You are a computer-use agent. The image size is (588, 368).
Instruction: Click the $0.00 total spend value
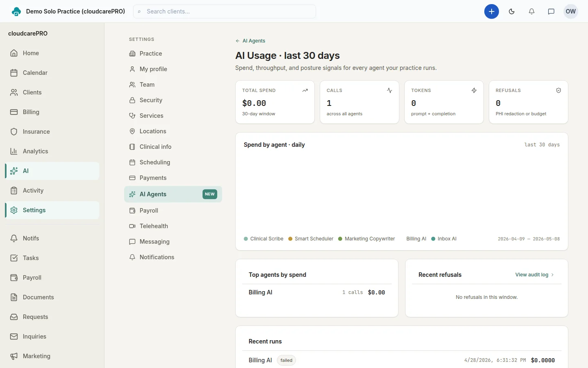tap(254, 103)
